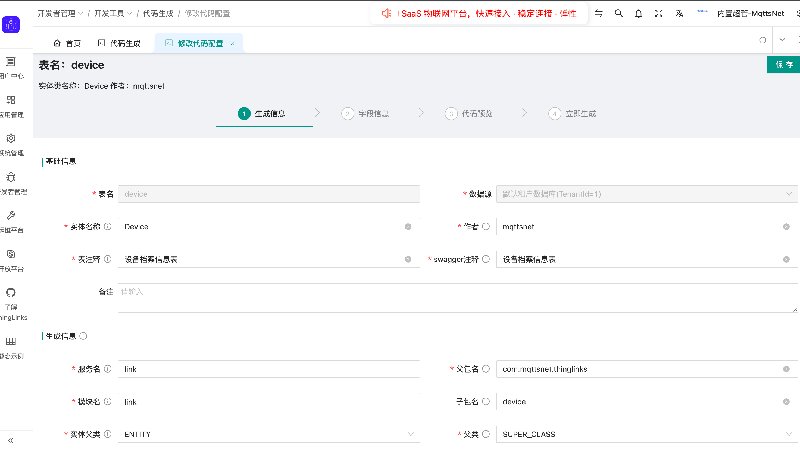Viewport: 800px width, 450px height.
Task: Focus the entity name input Device
Action: click(262, 227)
